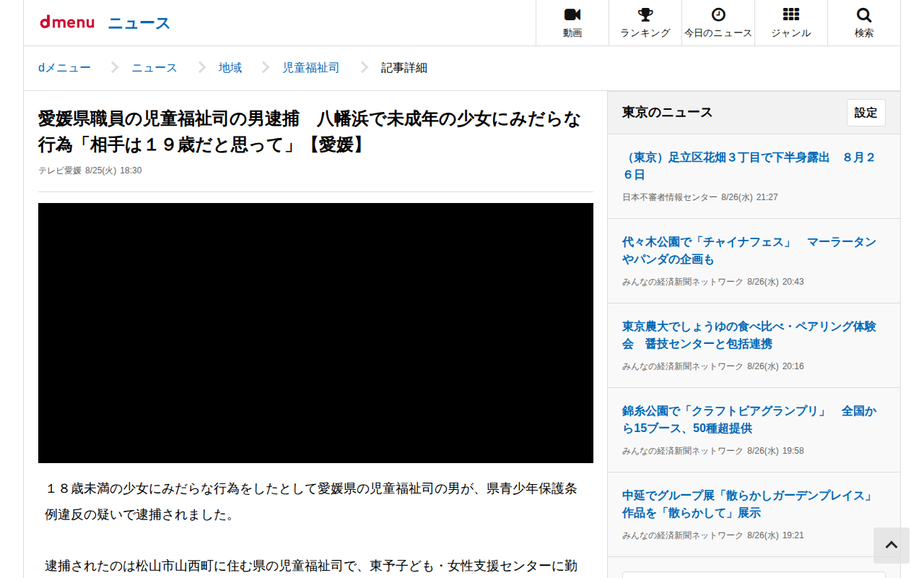The width and height of the screenshot is (924, 578).
Task: Open the 足立区花畑３丁目 news article
Action: 749,166
